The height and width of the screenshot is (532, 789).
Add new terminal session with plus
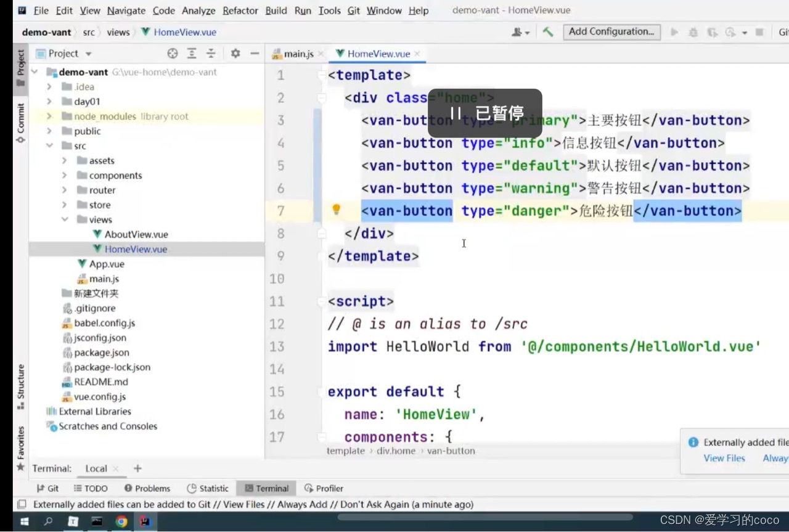(x=137, y=469)
